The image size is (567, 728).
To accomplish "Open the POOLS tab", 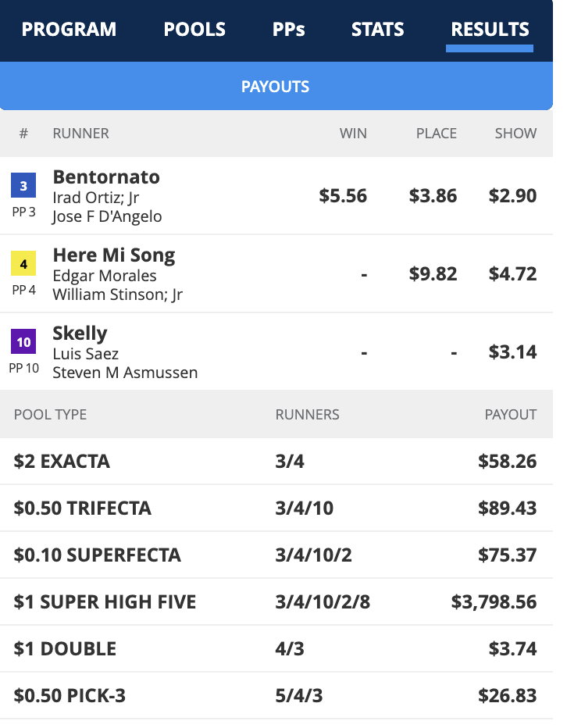I will click(x=194, y=30).
